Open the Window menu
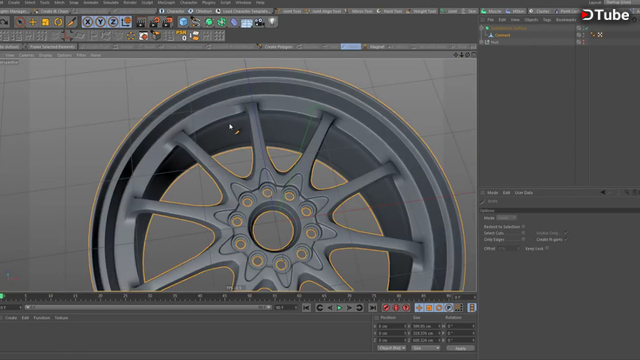 point(243,2)
